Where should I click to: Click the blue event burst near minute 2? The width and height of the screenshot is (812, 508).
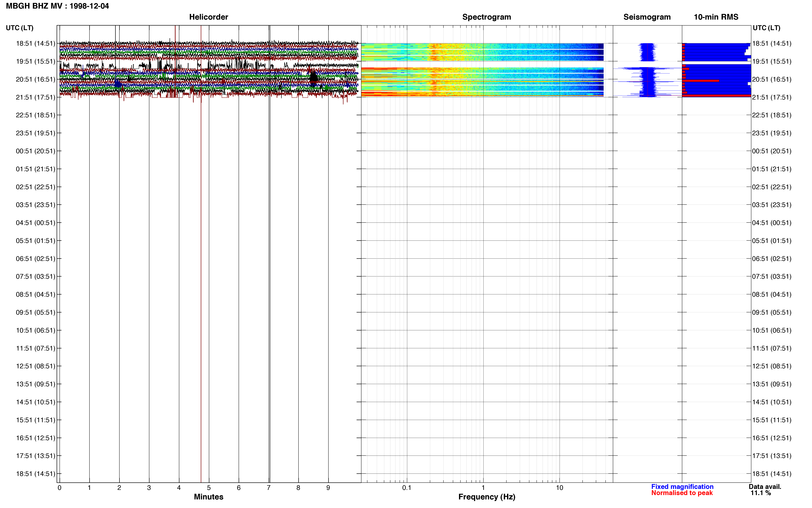pyautogui.click(x=117, y=84)
